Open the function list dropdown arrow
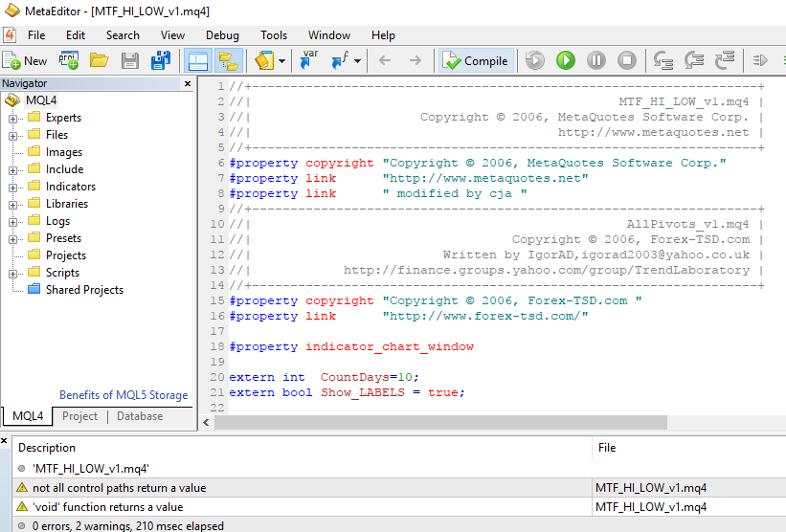 [x=358, y=60]
